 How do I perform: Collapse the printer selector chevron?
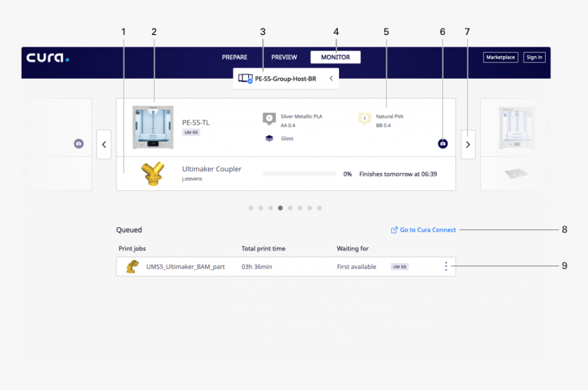pos(331,79)
